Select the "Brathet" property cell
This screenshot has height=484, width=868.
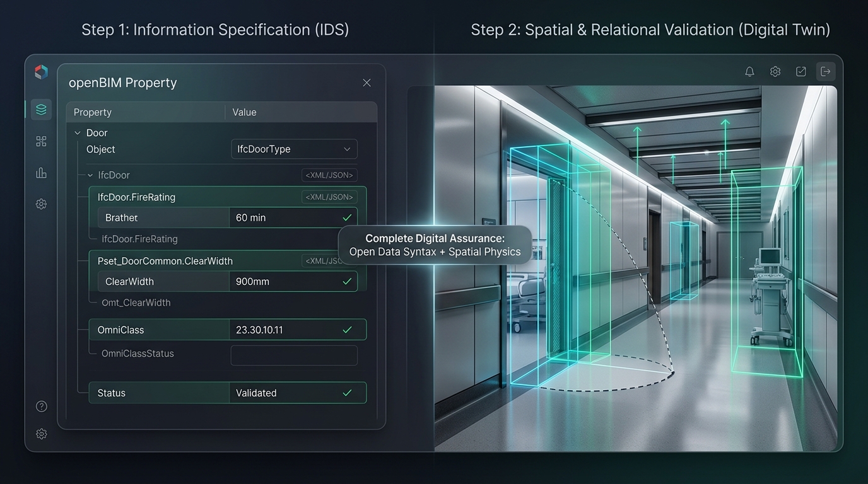(x=163, y=217)
